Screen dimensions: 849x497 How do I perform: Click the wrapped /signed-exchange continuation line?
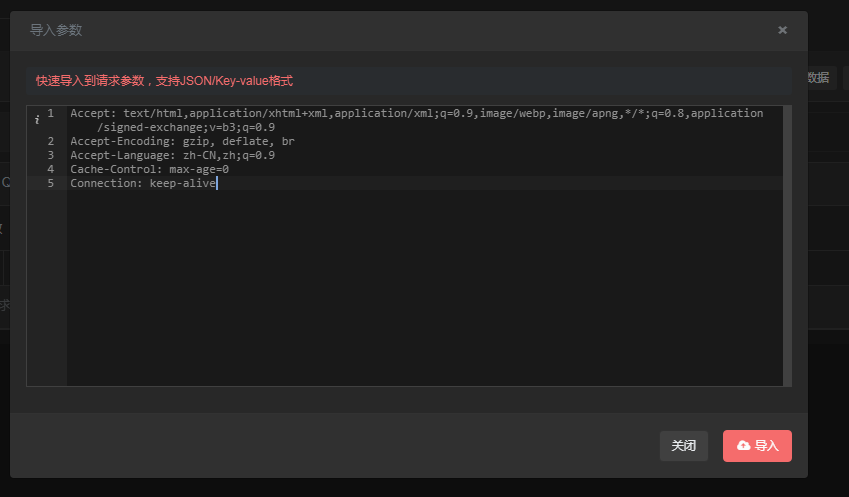pyautogui.click(x=186, y=127)
